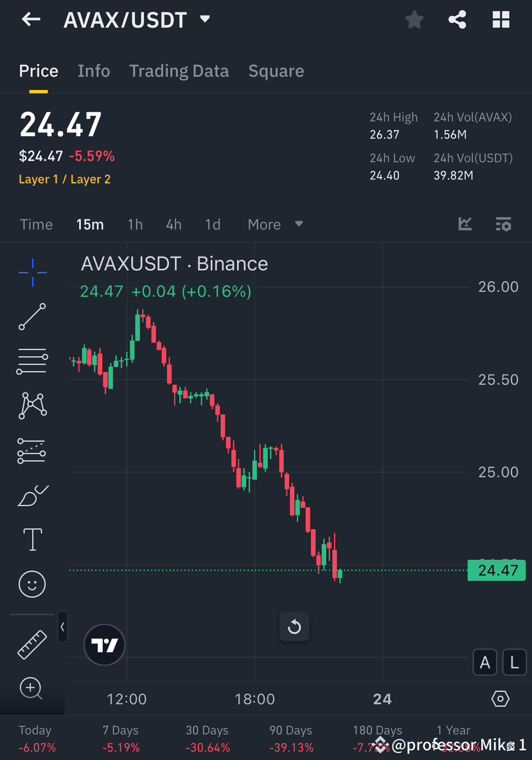The height and width of the screenshot is (760, 532).
Task: Open the horizontal lines drawing tool
Action: tap(32, 361)
